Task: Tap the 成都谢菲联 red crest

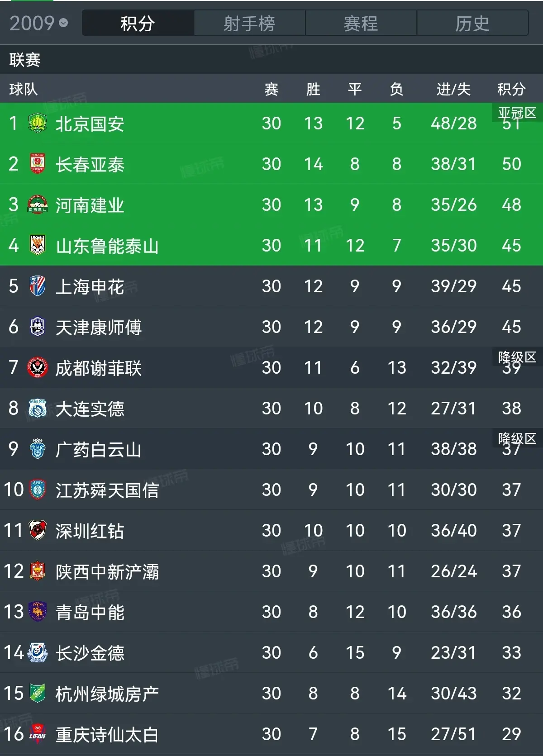Action: [x=38, y=367]
